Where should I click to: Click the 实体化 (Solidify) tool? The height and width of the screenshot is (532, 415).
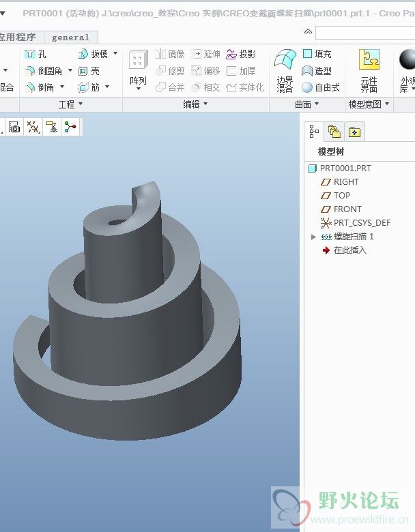click(245, 87)
